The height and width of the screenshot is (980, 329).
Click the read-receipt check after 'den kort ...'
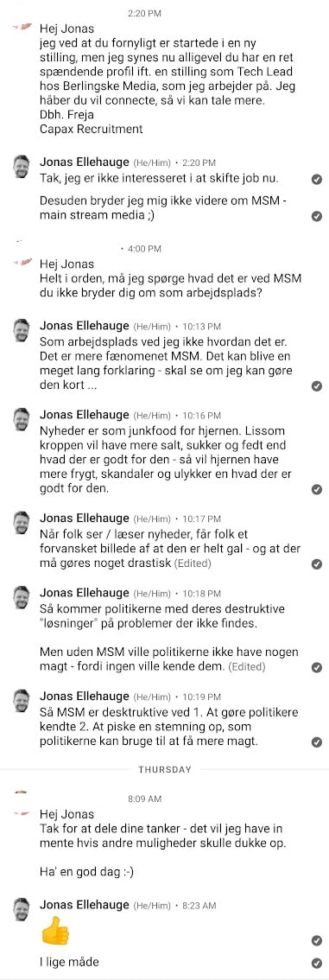(317, 386)
